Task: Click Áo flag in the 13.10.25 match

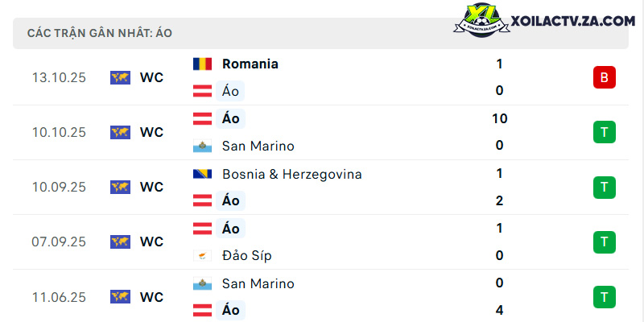Action: pyautogui.click(x=203, y=91)
